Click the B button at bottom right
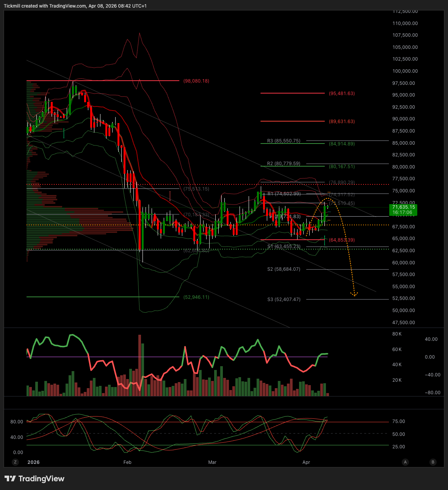 (433, 462)
